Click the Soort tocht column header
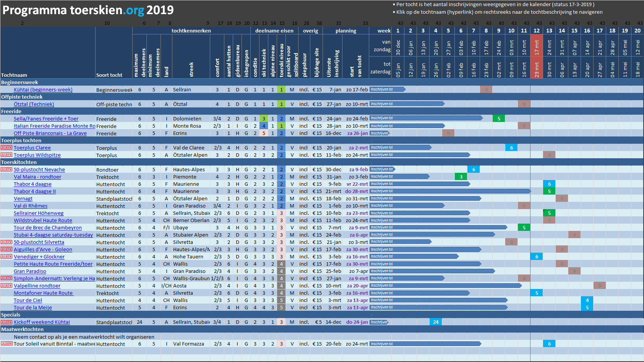The image size is (644, 362). (109, 75)
